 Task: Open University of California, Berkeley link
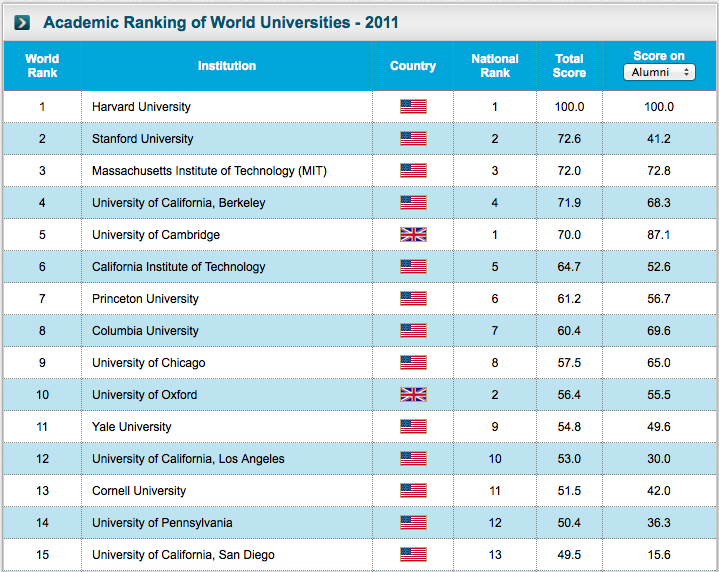178,203
